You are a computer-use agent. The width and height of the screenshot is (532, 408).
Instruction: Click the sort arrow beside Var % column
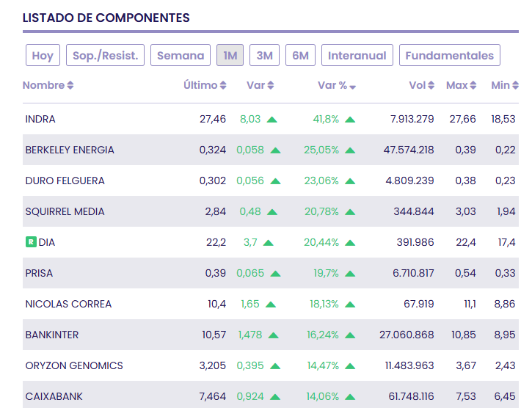pos(353,87)
